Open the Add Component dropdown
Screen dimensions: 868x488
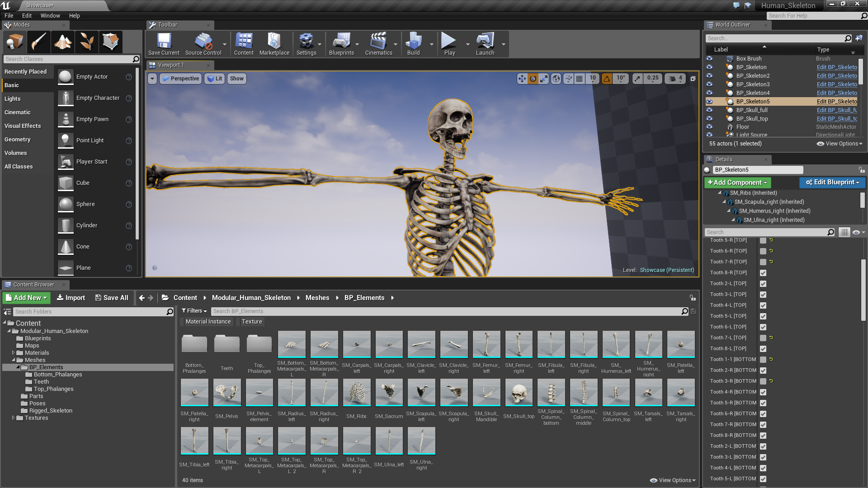pyautogui.click(x=737, y=183)
